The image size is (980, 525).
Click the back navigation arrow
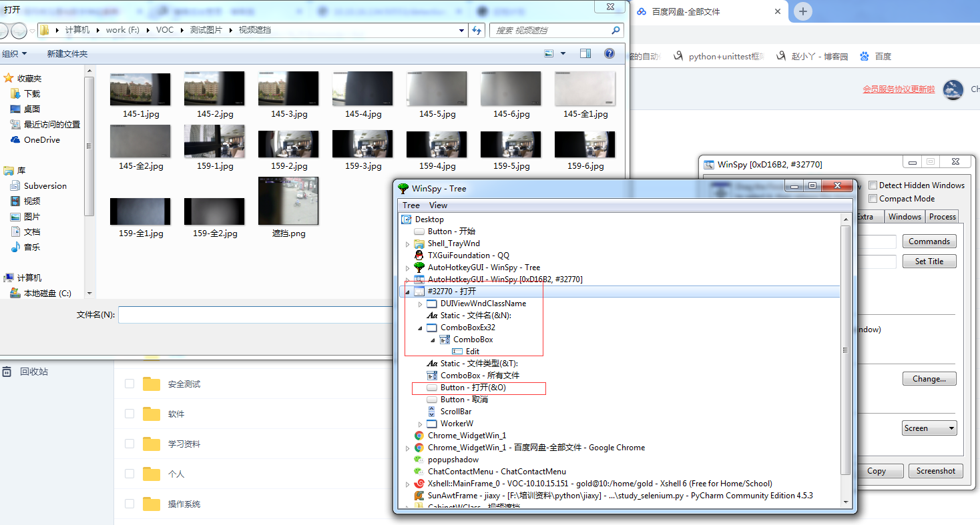pos(3,30)
